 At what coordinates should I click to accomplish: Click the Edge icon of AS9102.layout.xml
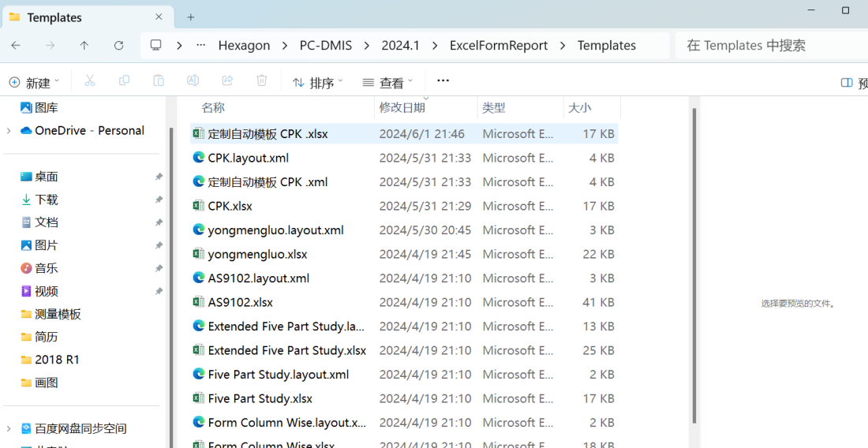(x=198, y=278)
